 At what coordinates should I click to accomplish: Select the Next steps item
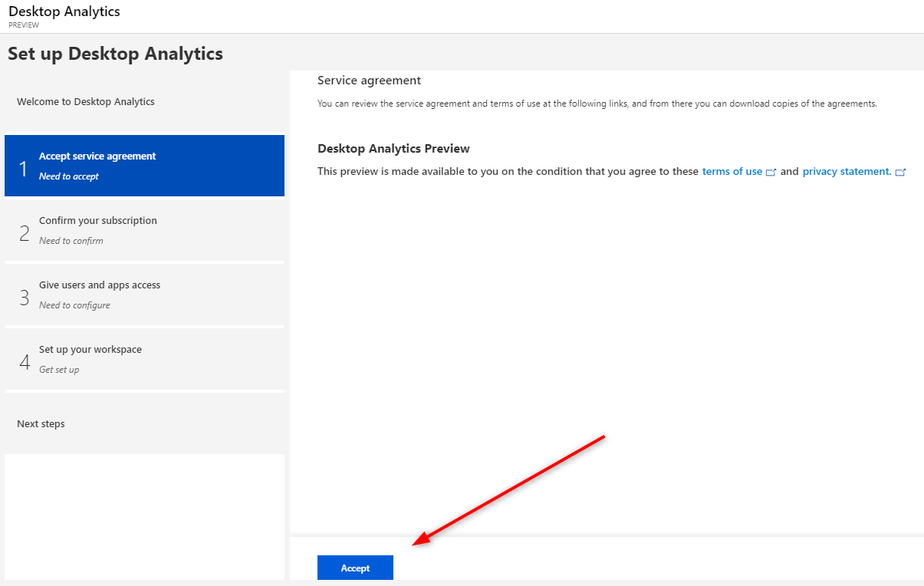point(144,423)
